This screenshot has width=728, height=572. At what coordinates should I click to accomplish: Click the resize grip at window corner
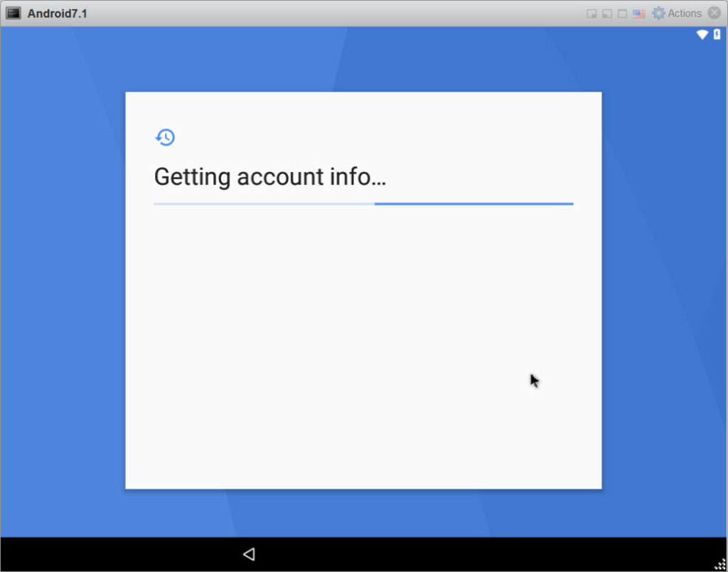pyautogui.click(x=721, y=565)
